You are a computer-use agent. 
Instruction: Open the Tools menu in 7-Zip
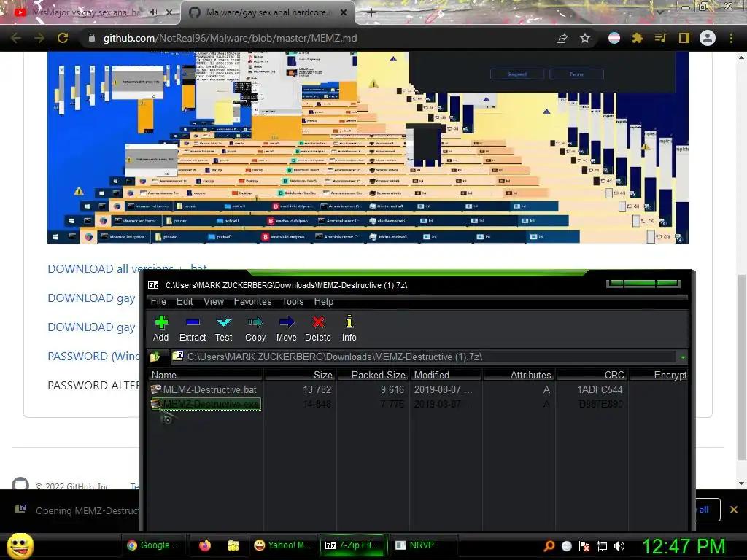293,301
